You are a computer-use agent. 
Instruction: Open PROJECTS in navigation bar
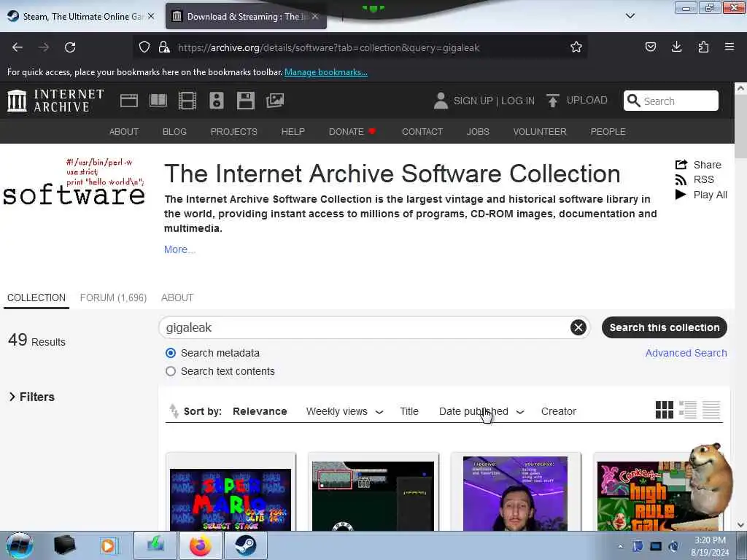pyautogui.click(x=234, y=132)
